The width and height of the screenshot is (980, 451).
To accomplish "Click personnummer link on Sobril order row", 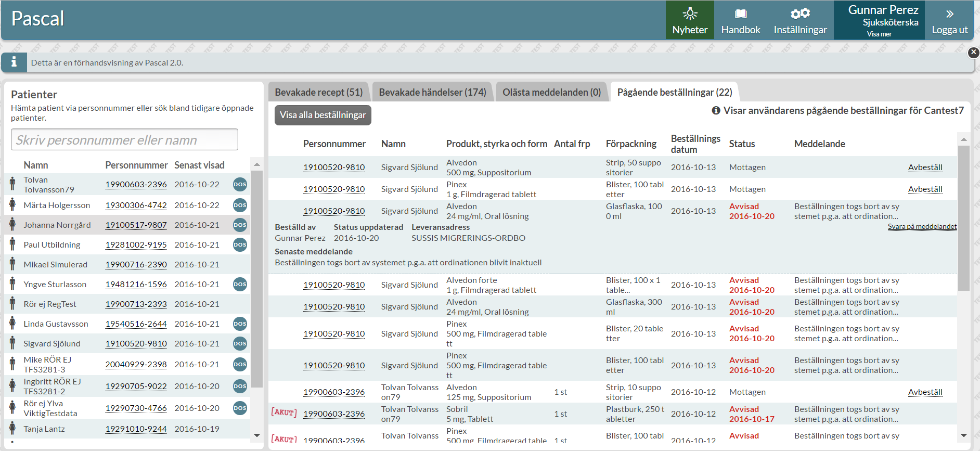I will click(x=334, y=414).
